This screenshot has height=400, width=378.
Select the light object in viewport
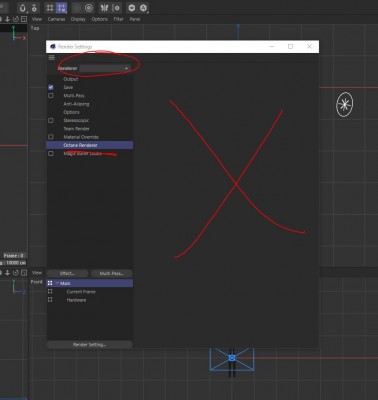[344, 105]
